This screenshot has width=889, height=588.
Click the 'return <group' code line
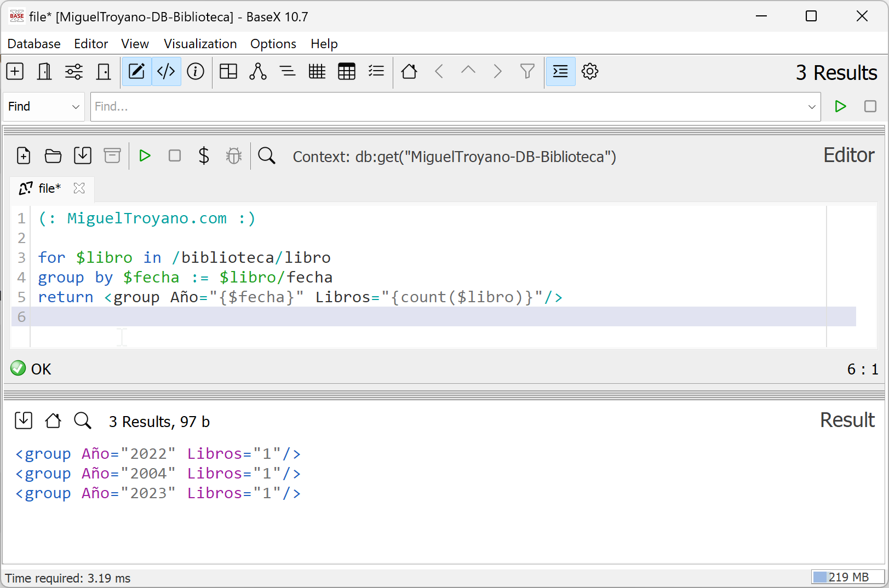[x=300, y=297]
